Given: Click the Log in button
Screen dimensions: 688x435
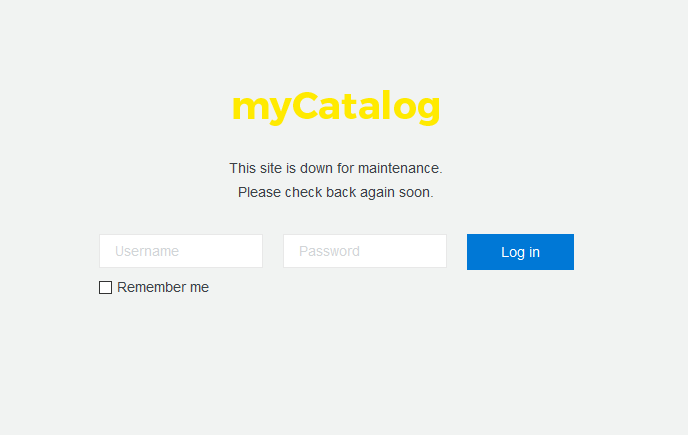Looking at the screenshot, I should 520,252.
